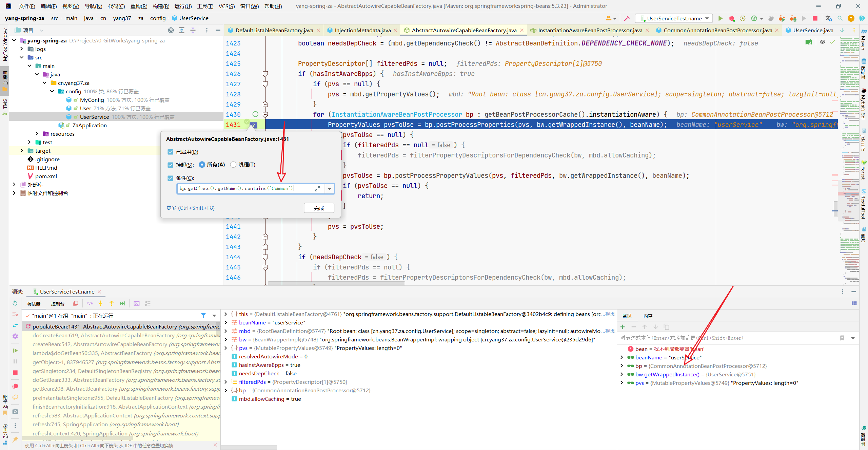Collapse all in the project panel toolbar
Viewport: 868px width, 450px height.
193,30
